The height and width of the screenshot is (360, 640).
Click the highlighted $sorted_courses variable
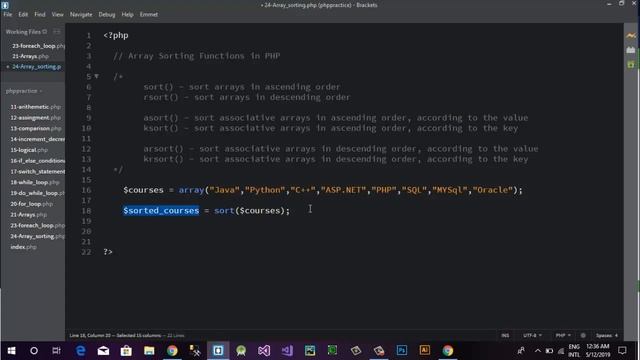coord(161,211)
